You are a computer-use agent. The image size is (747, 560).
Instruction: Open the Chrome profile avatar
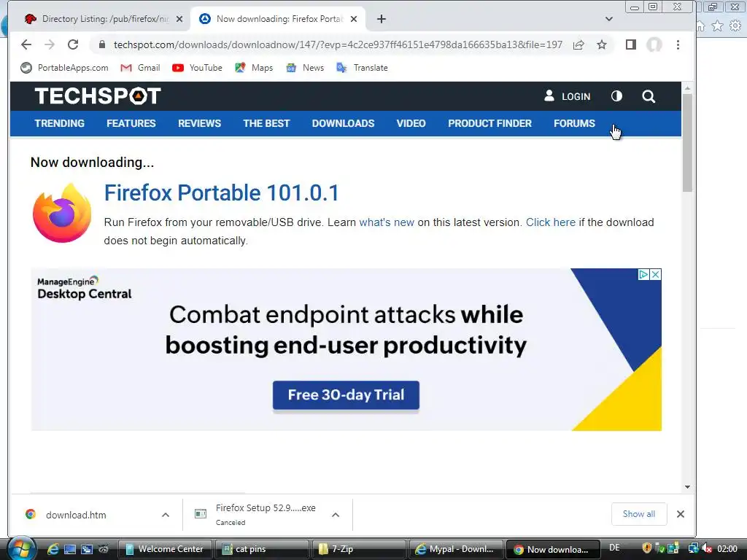click(654, 44)
